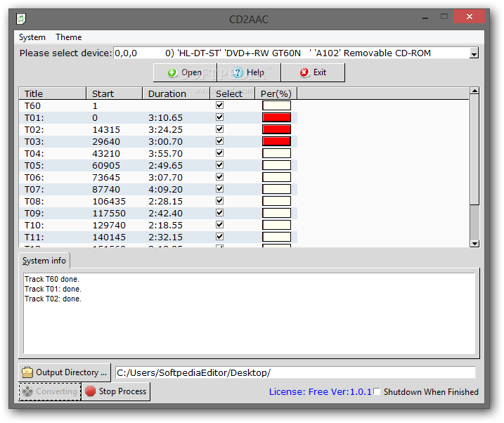Image resolution: width=504 pixels, height=423 pixels.
Task: Uncheck the T09 track checkbox
Action: tap(219, 213)
